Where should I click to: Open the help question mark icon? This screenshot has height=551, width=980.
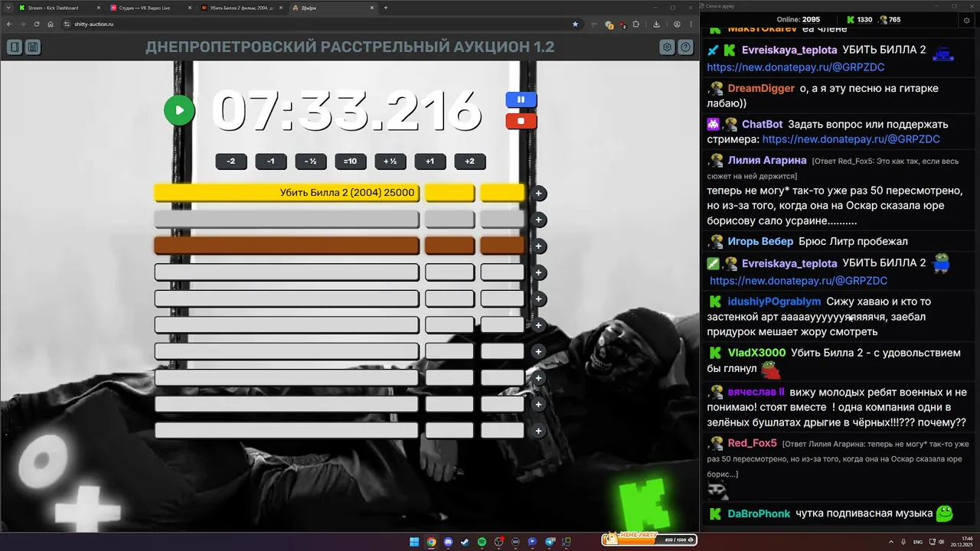coord(686,47)
